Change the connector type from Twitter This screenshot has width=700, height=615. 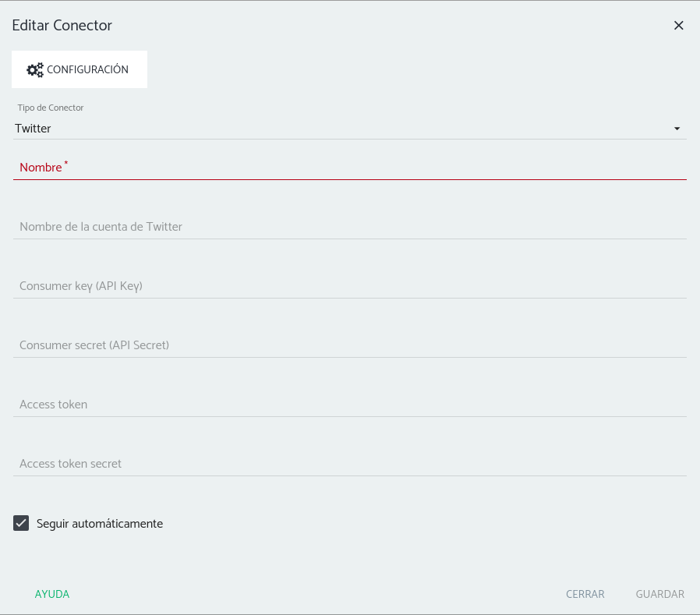point(349,128)
